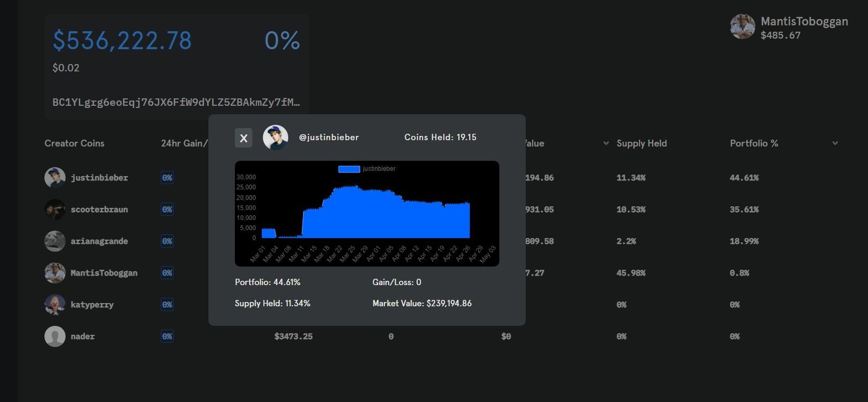Click justinbieber portfolio 44.61% cell

(x=744, y=178)
